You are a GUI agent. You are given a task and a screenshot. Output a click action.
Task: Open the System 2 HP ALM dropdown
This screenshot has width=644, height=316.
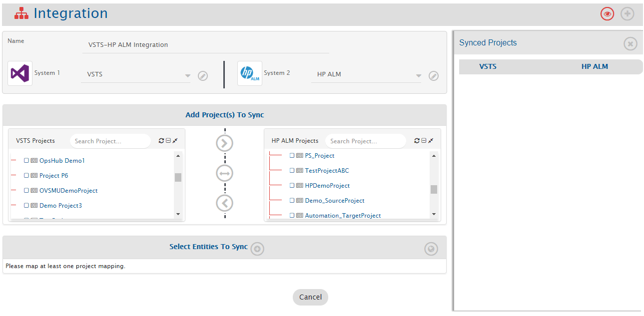pos(418,76)
